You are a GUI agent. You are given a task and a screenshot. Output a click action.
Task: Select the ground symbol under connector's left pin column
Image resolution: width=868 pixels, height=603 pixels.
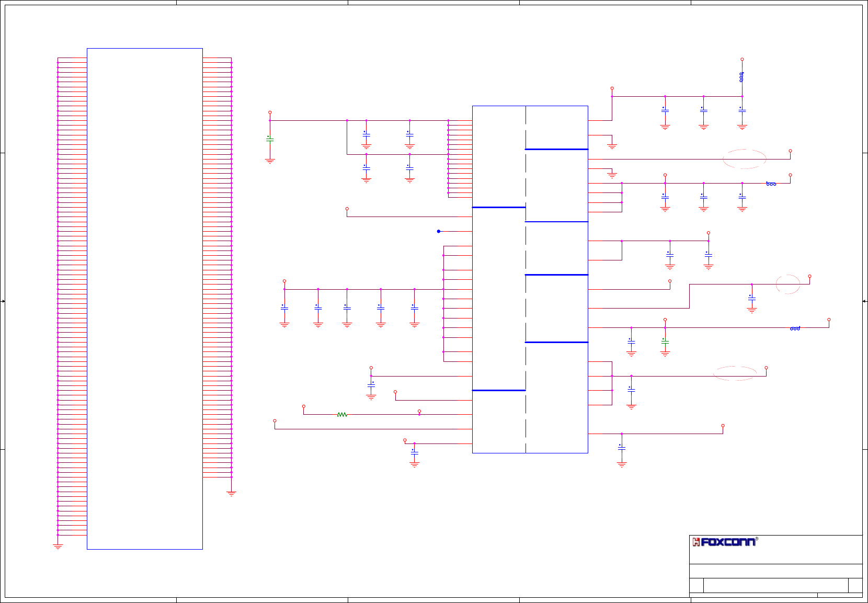pyautogui.click(x=58, y=546)
